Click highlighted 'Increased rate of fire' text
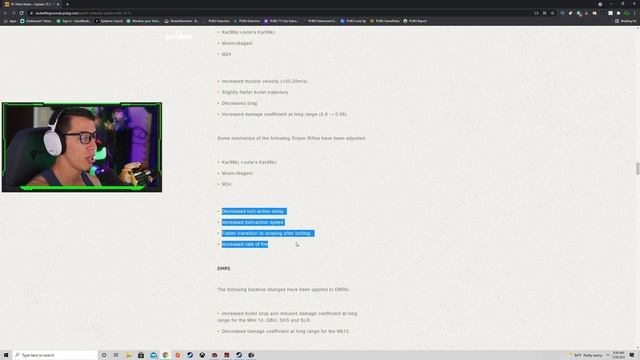640x360 pixels. [244, 244]
